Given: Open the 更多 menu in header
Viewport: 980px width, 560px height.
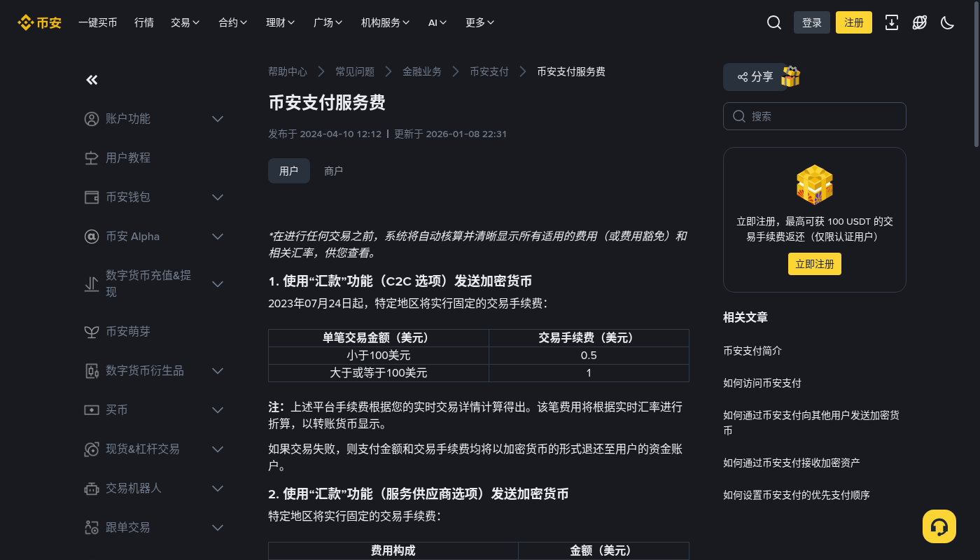Looking at the screenshot, I should [480, 22].
